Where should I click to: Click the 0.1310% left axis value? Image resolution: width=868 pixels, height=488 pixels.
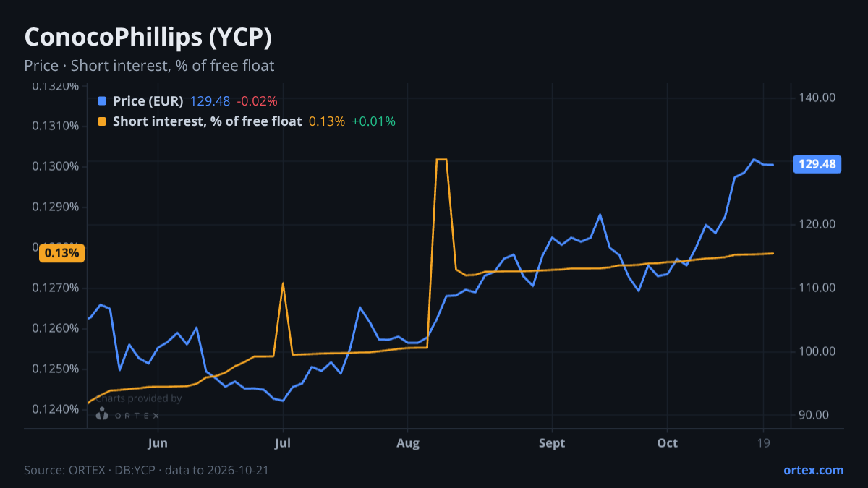54,126
